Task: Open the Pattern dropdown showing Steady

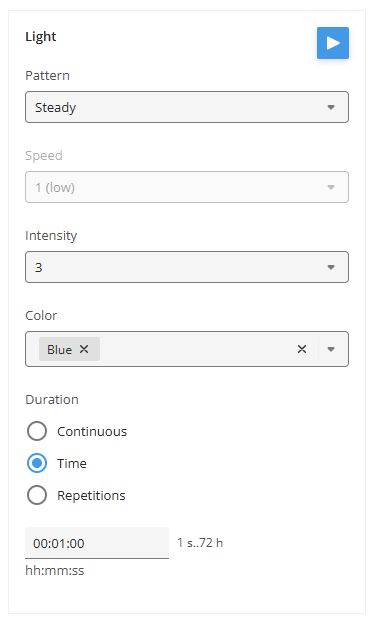Action: [x=187, y=107]
